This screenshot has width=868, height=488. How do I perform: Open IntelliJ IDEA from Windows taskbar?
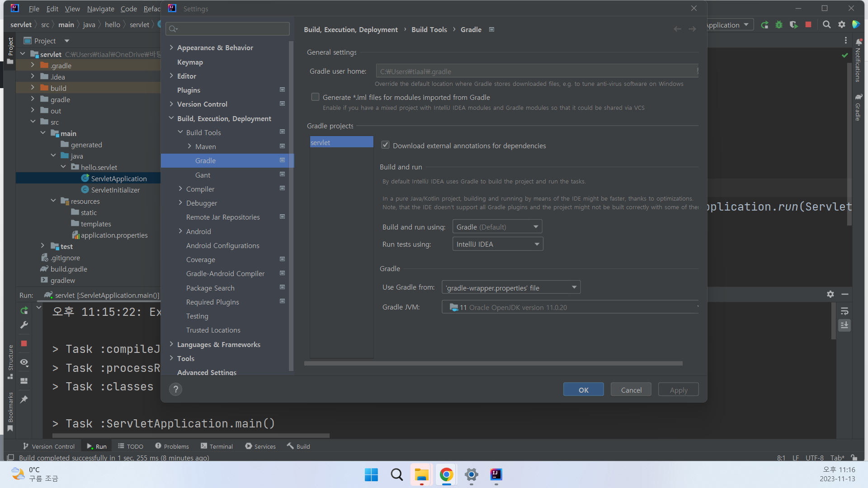(496, 474)
